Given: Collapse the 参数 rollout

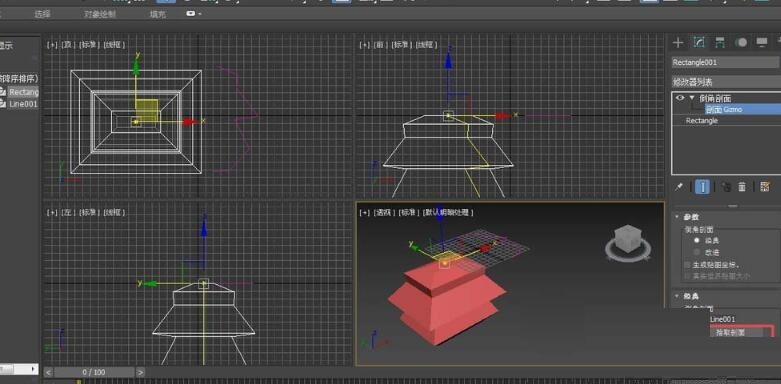Looking at the screenshot, I should pyautogui.click(x=677, y=217).
